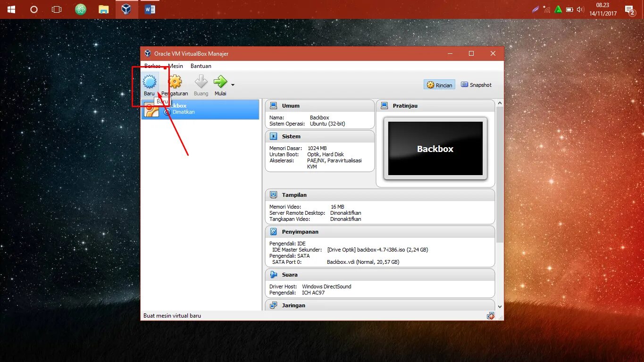644x362 pixels.
Task: Click the details pane vertical scrollbar
Action: coord(500,175)
